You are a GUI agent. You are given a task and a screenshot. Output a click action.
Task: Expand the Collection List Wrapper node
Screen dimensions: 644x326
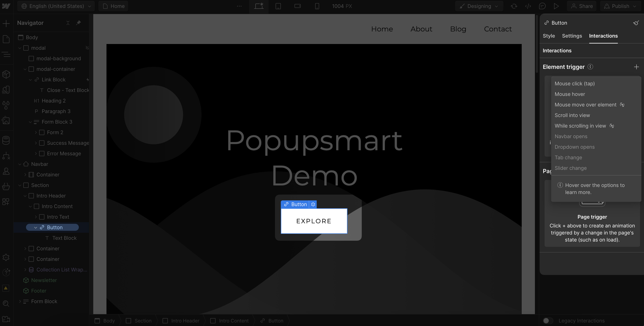(x=25, y=270)
